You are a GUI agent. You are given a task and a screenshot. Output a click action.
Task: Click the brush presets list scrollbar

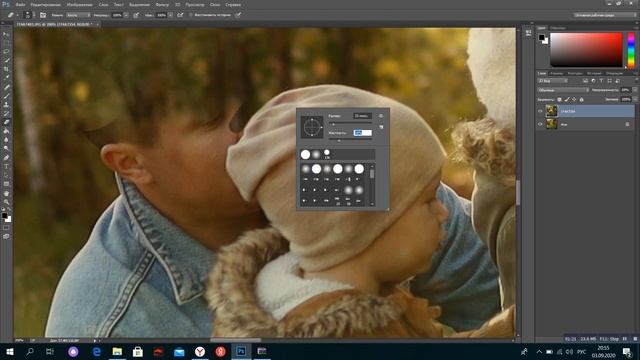tap(372, 185)
